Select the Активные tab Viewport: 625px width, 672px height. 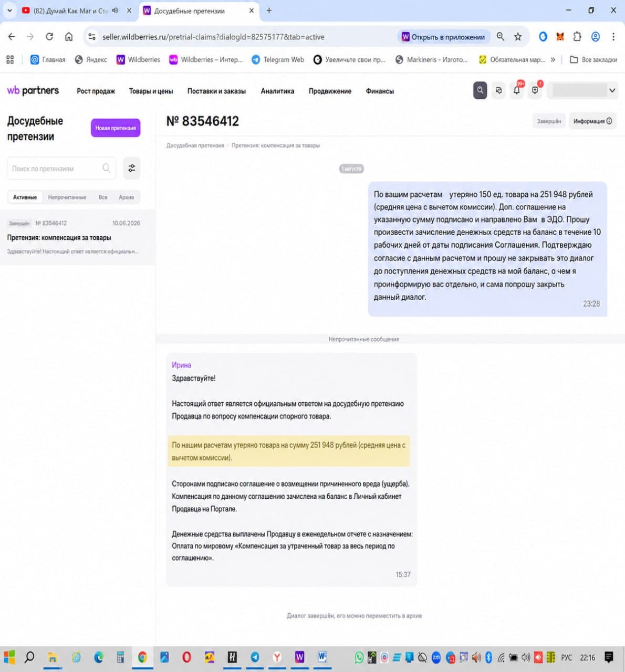pyautogui.click(x=25, y=197)
